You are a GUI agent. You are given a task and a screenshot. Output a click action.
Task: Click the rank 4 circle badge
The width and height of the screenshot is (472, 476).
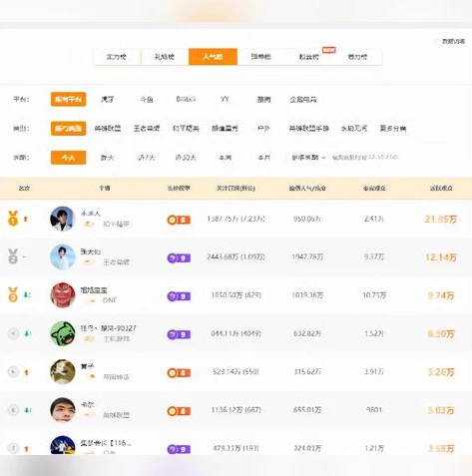coord(13,333)
